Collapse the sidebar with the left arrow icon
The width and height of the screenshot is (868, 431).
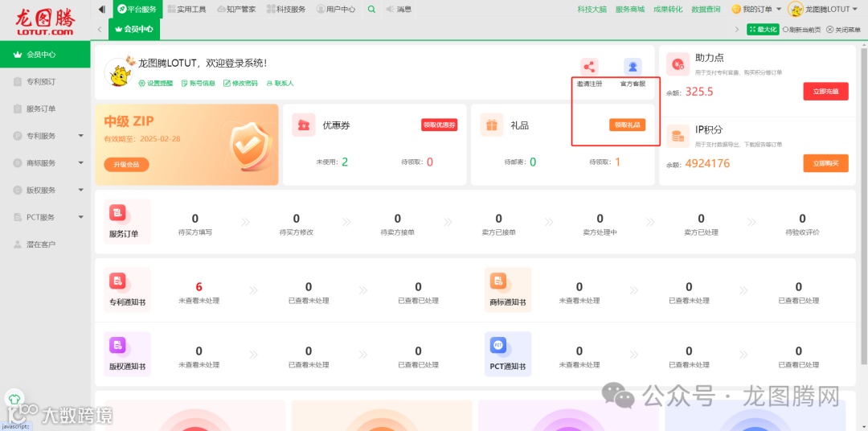tap(102, 9)
